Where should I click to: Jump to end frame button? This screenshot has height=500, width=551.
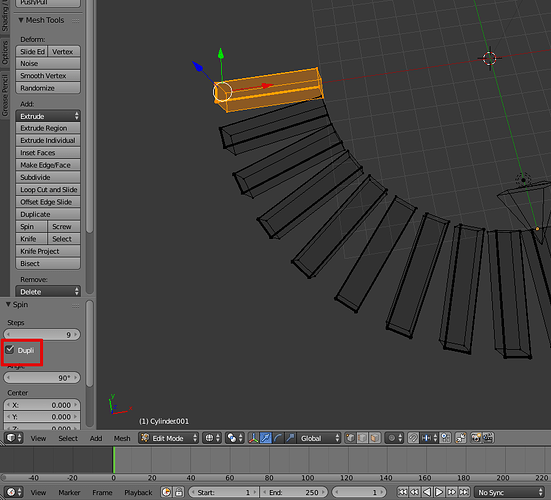click(x=464, y=492)
